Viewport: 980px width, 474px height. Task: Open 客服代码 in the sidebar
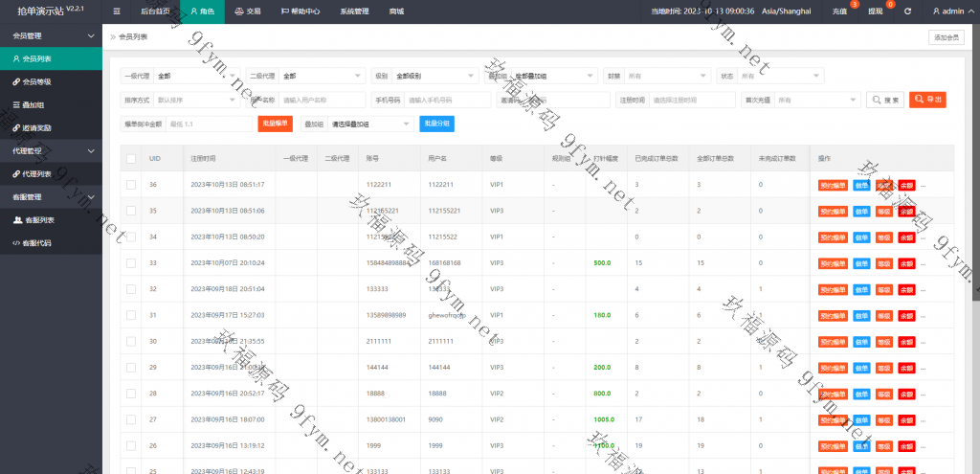coord(52,242)
